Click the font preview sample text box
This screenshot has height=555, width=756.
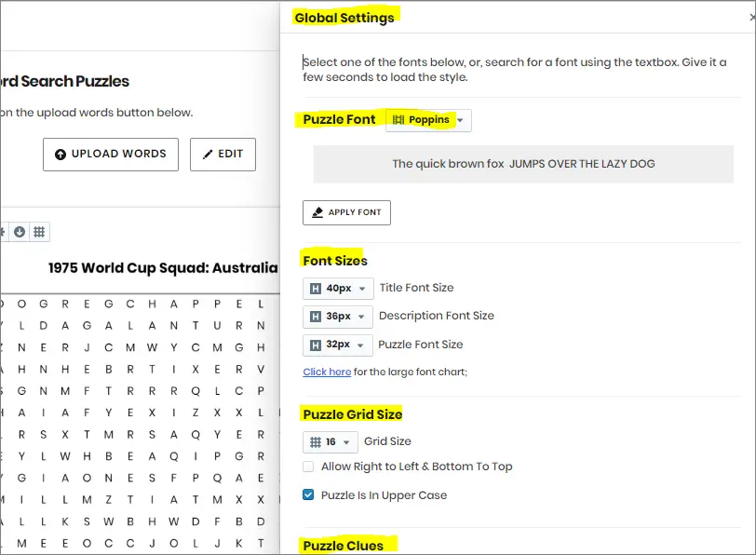(x=523, y=164)
